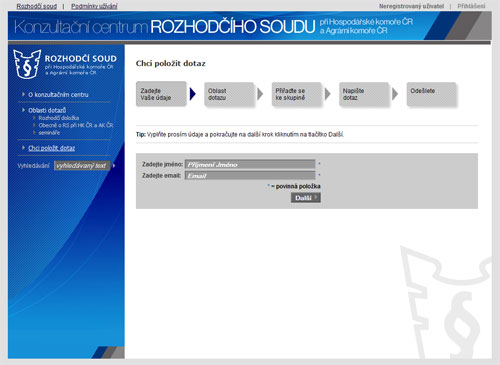Click the bullet arrow beside semináře
Image resolution: width=500 pixels, height=365 pixels.
(34, 132)
